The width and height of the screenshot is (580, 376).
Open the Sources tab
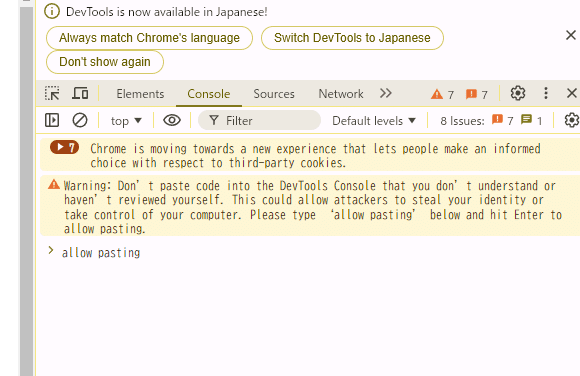click(x=274, y=94)
